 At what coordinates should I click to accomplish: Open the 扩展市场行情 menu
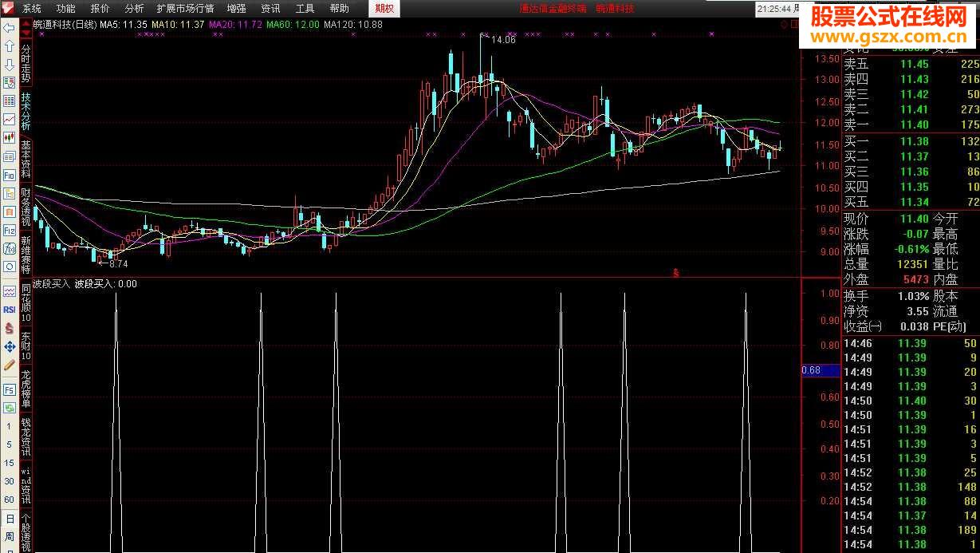(x=185, y=9)
